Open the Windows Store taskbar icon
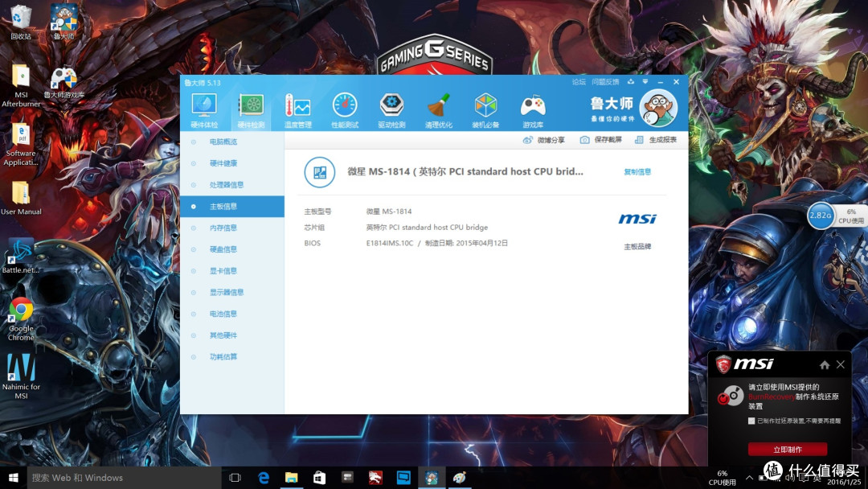Image resolution: width=868 pixels, height=489 pixels. coord(319,478)
